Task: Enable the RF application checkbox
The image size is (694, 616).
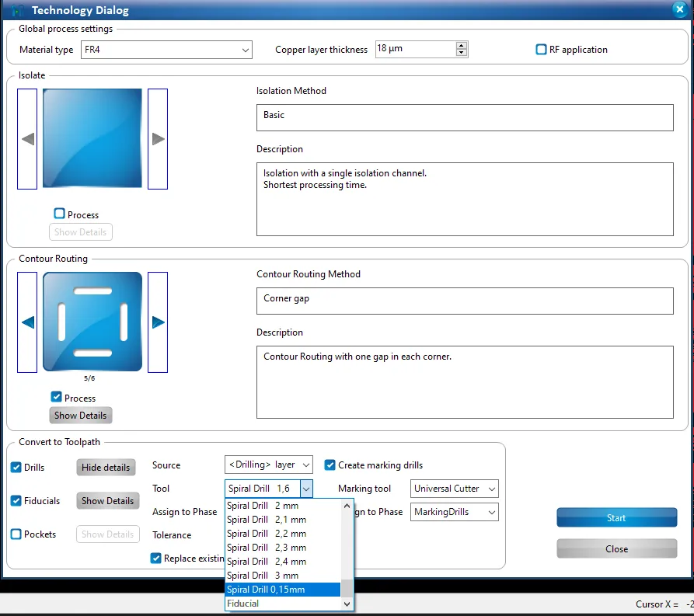Action: coord(541,49)
